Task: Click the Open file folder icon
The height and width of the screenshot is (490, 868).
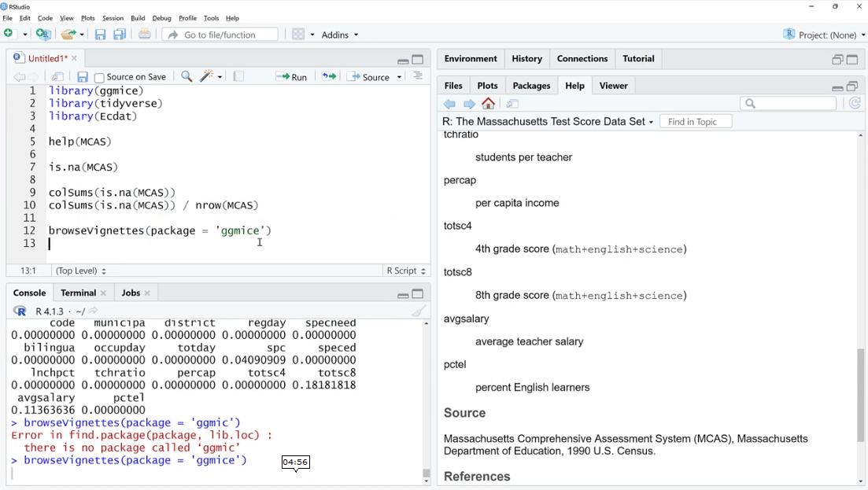Action: [68, 35]
